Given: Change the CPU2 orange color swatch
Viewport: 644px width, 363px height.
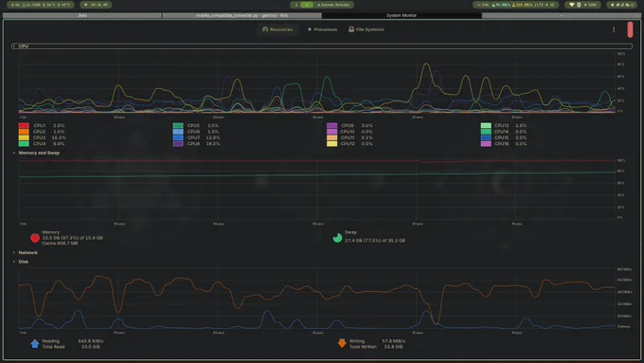Looking at the screenshot, I should [x=24, y=132].
